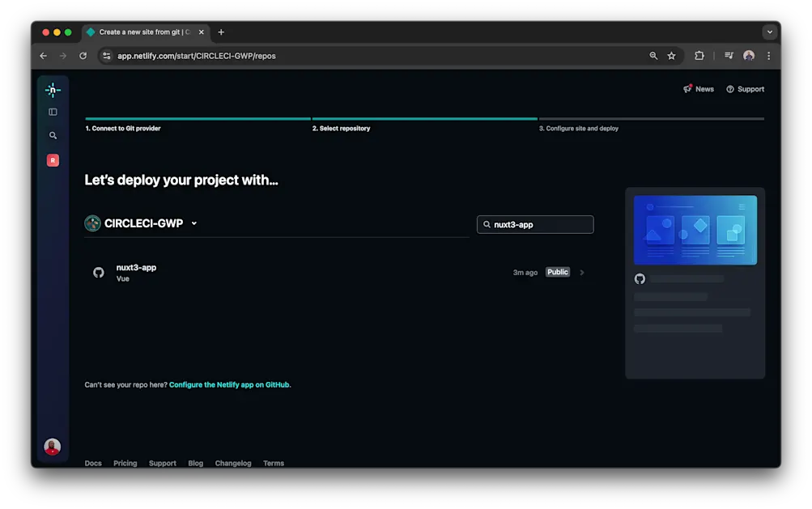This screenshot has height=509, width=812.
Task: Open the Docs footer link
Action: (x=92, y=463)
